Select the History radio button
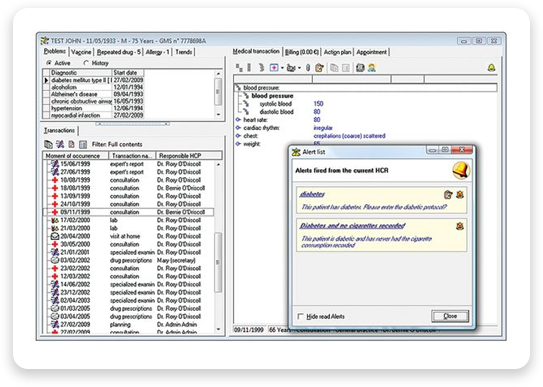543x387 pixels. coord(86,63)
